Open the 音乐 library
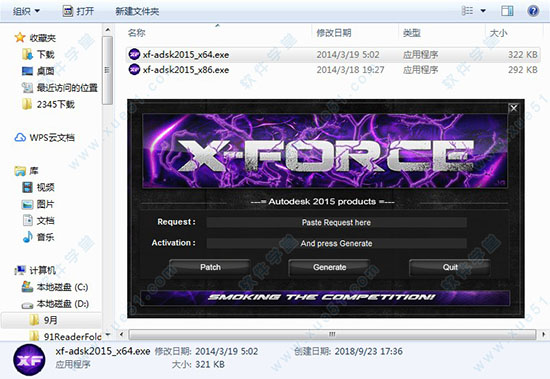The width and height of the screenshot is (550, 379). (x=38, y=237)
